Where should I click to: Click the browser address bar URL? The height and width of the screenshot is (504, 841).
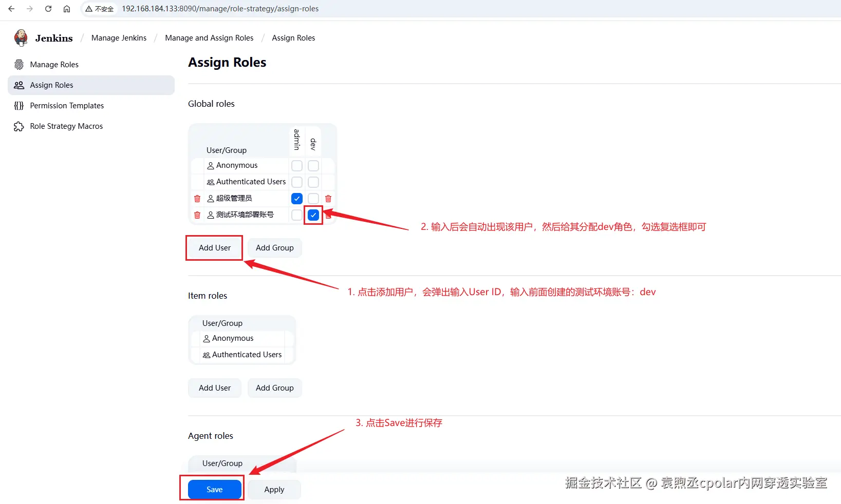click(x=220, y=9)
